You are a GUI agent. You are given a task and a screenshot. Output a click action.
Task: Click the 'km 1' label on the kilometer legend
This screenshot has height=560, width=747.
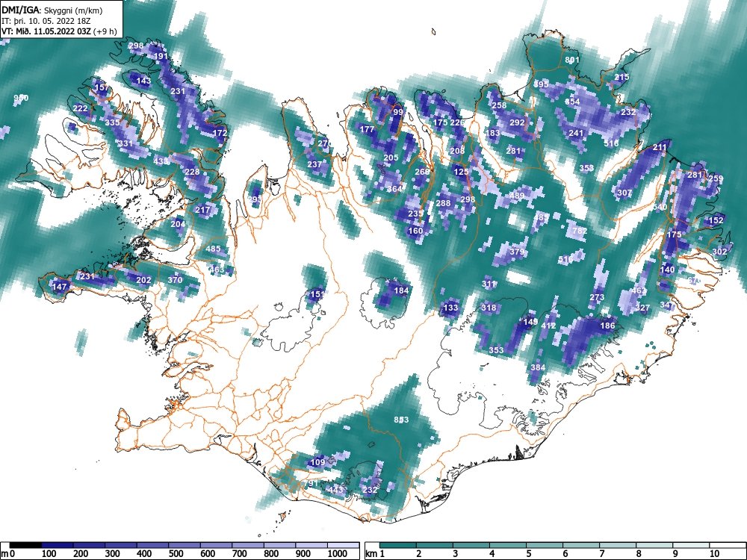click(375, 553)
